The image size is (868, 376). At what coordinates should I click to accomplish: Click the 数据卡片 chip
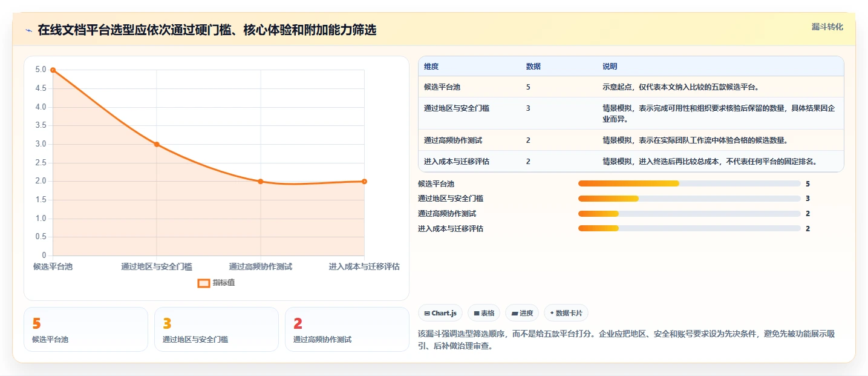[566, 313]
